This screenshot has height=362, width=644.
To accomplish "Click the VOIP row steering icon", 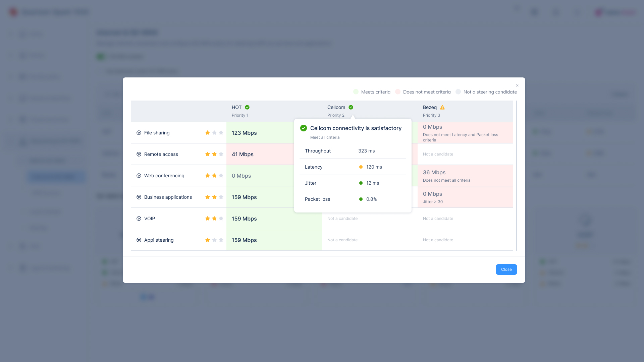I will click(x=139, y=219).
